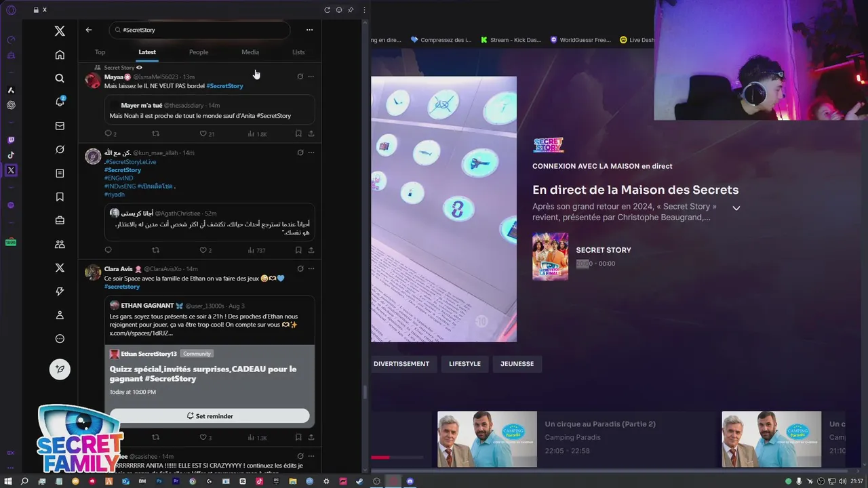Open X direct messages envelope
The width and height of the screenshot is (868, 488).
[x=60, y=126]
